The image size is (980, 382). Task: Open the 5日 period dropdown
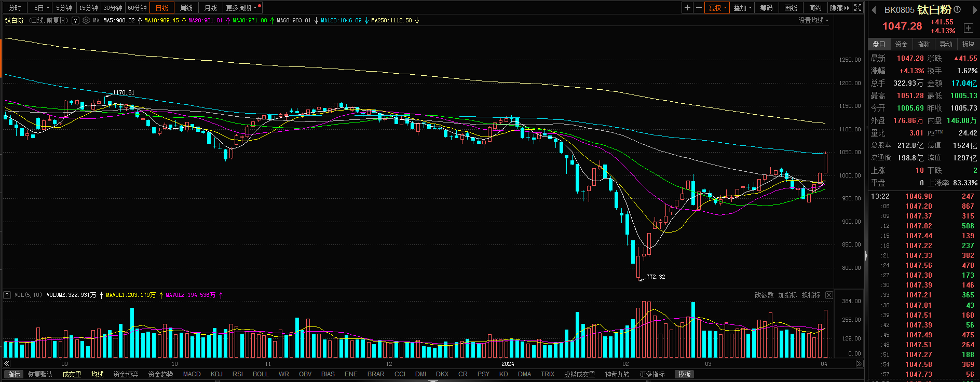tap(42, 8)
